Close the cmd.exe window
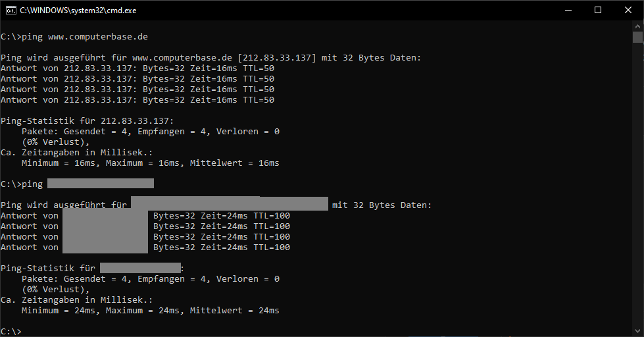644x337 pixels. [628, 11]
